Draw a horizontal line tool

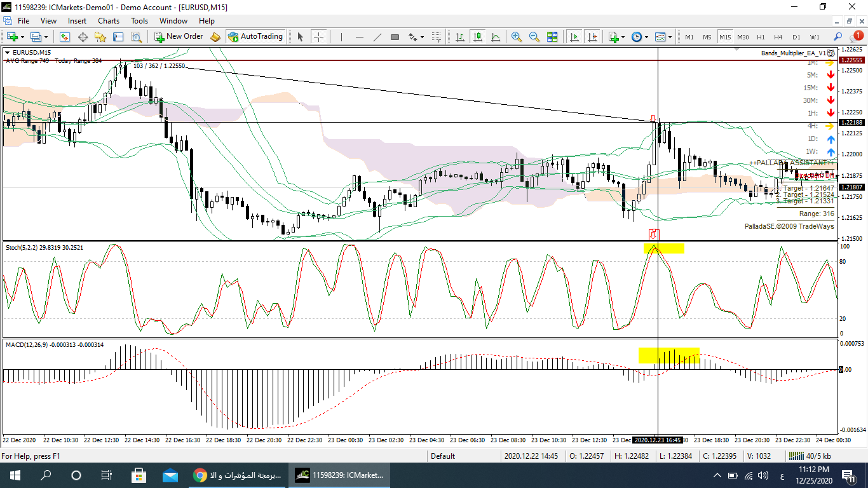coord(360,37)
